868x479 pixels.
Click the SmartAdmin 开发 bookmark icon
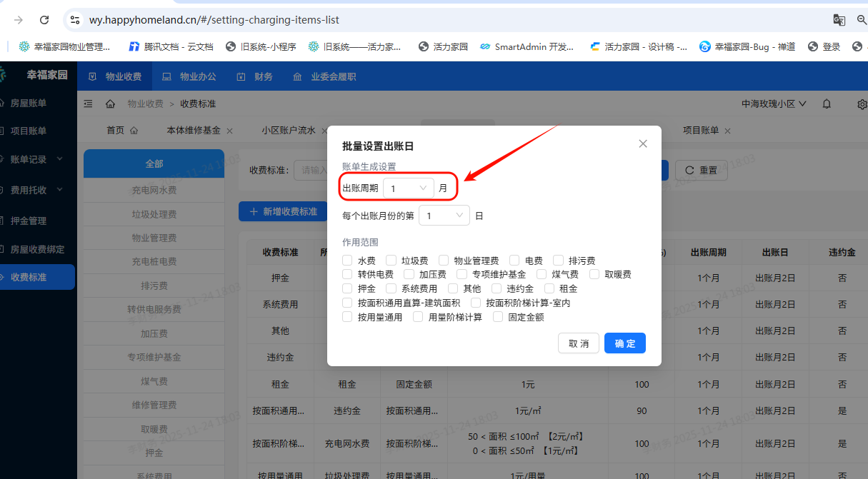(486, 46)
